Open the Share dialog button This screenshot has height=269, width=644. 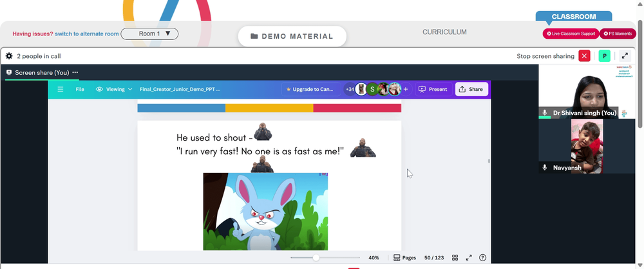471,89
